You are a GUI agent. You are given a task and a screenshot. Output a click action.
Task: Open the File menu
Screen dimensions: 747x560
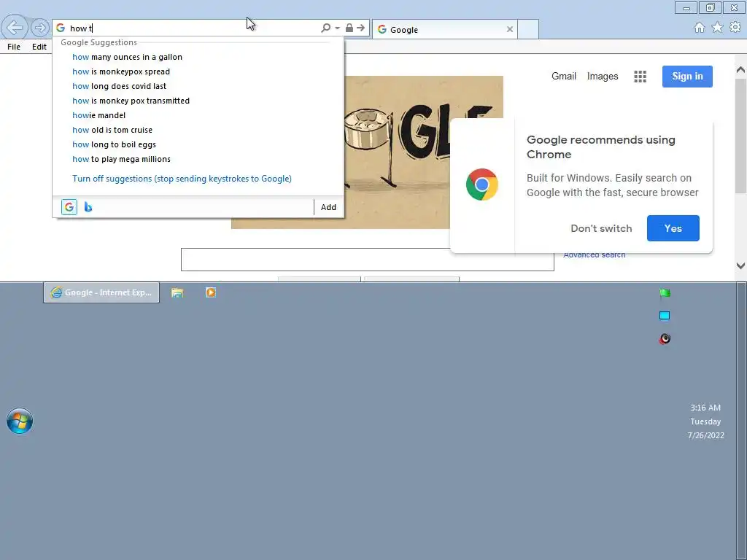tap(14, 47)
